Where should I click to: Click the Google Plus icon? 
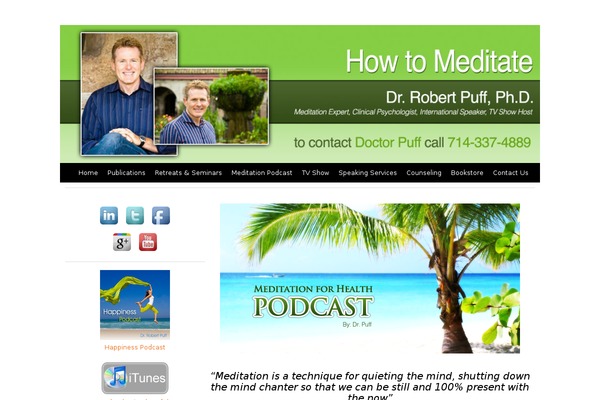tap(122, 242)
